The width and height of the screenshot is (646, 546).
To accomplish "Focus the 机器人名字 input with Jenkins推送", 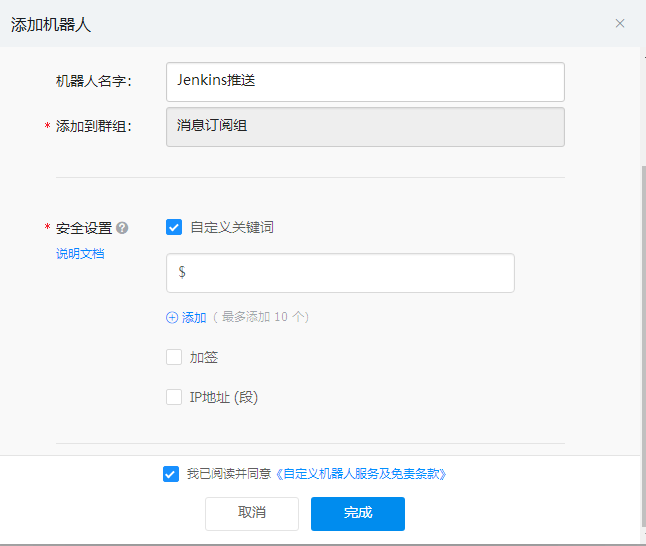I will tap(365, 82).
